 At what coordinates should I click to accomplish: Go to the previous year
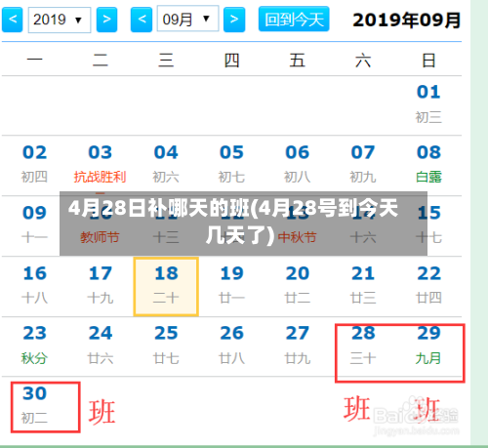12,20
